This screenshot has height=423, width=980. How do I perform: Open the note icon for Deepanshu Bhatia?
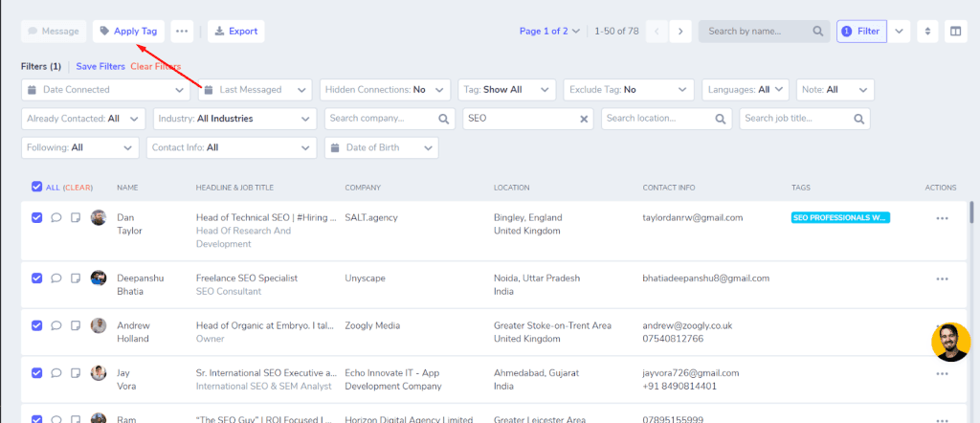pos(75,278)
